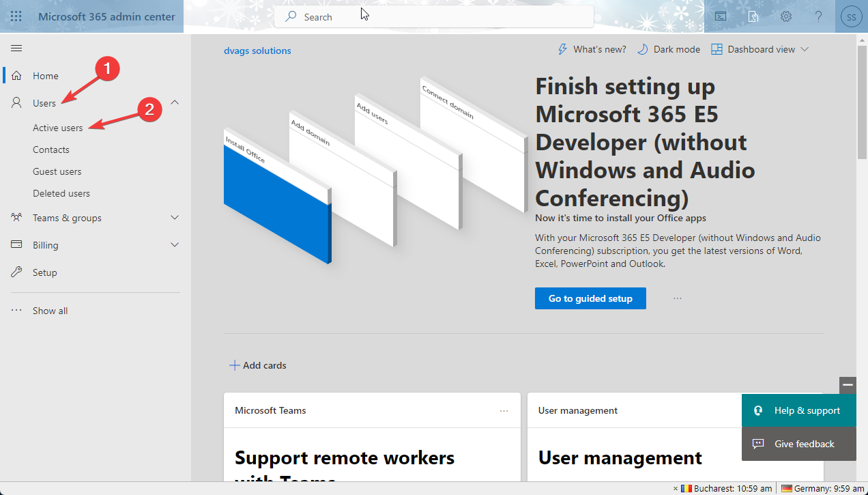Click the Connect domain step tile

pyautogui.click(x=474, y=143)
